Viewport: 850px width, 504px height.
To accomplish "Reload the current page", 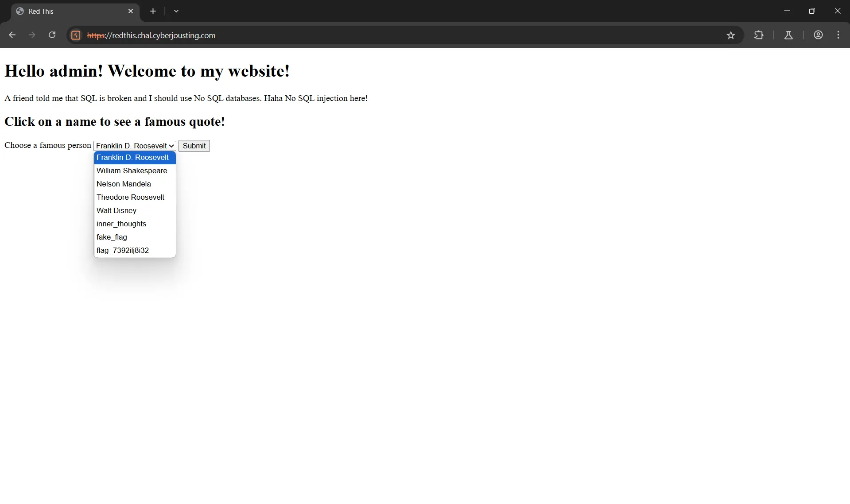I will coord(52,35).
